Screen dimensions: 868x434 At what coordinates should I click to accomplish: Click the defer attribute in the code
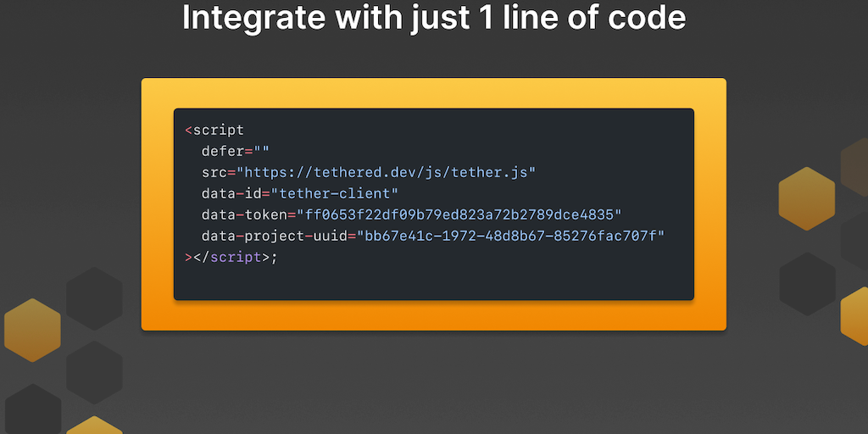[x=223, y=151]
